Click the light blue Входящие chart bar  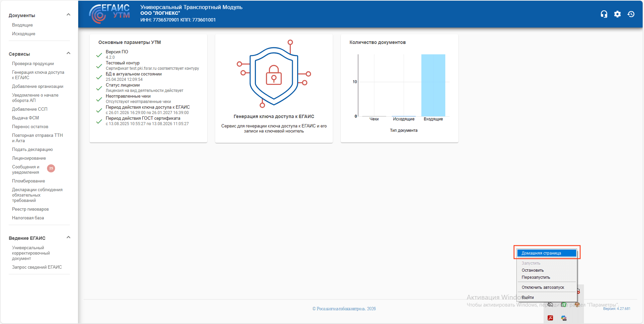click(433, 85)
